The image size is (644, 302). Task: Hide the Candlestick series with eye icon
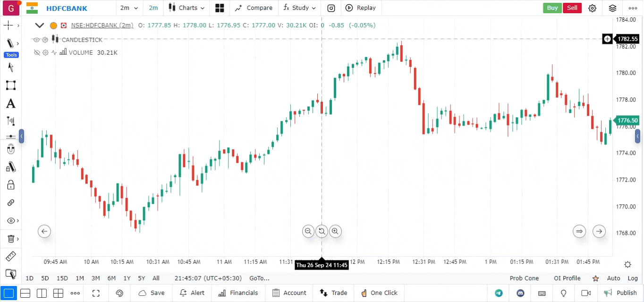(x=36, y=40)
